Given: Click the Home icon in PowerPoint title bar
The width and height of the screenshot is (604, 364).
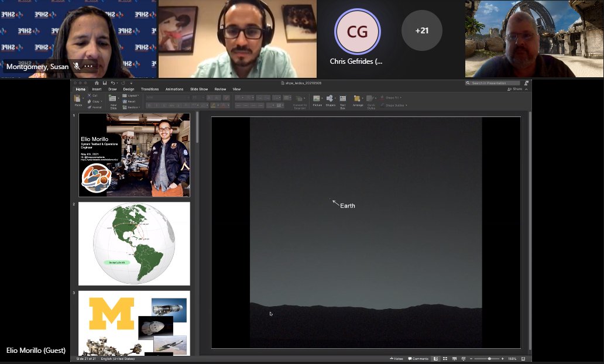Looking at the screenshot, I should [x=97, y=83].
